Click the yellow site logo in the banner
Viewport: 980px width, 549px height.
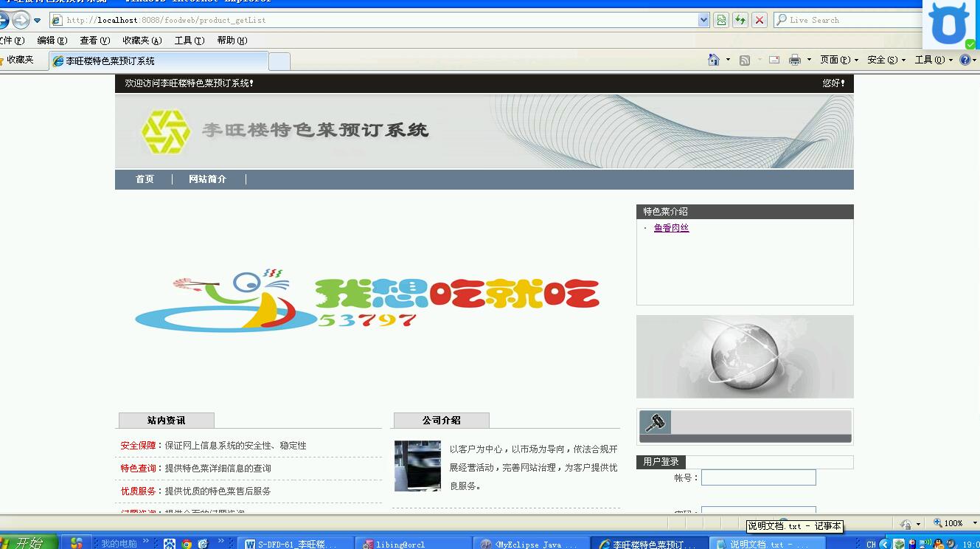tap(166, 131)
